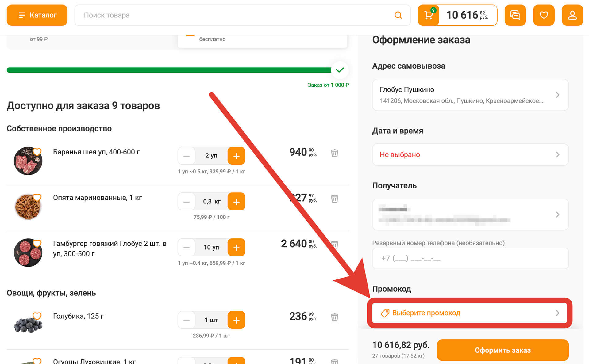Open the Каталог menu
Screen dimensions: 589x364
[x=37, y=15]
